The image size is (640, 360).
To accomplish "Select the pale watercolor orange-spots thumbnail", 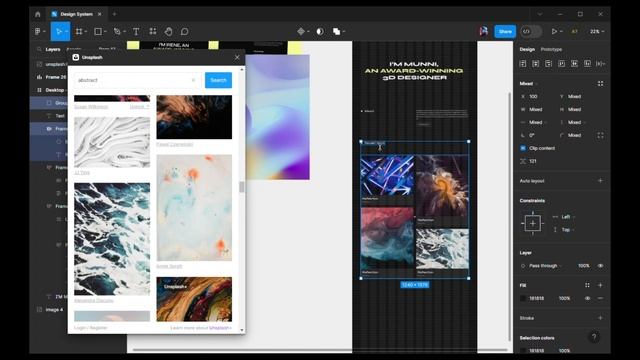I will (x=194, y=207).
